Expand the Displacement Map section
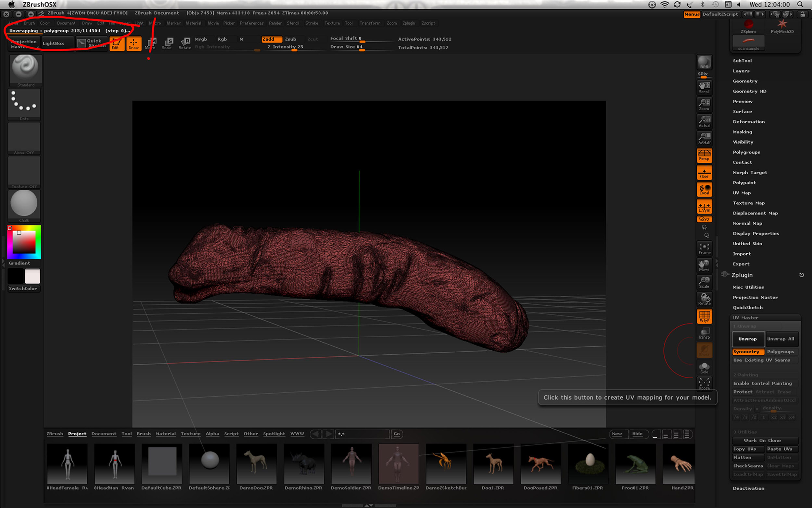The width and height of the screenshot is (812, 508). tap(755, 213)
